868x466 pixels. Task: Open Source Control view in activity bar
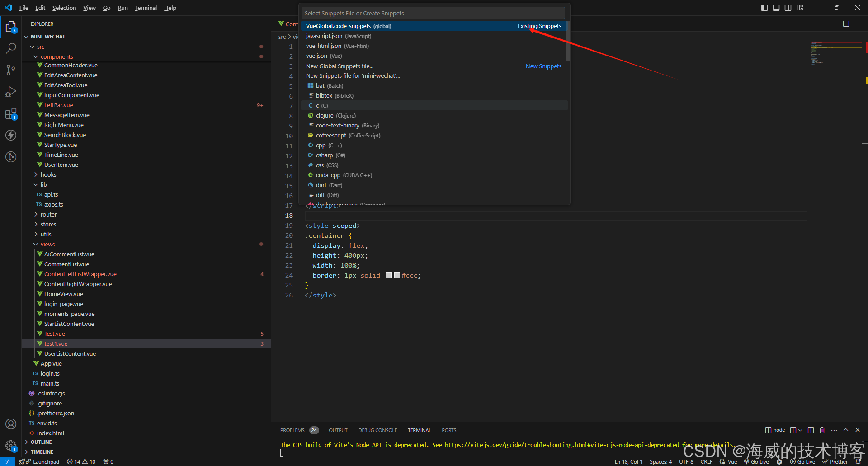point(11,70)
